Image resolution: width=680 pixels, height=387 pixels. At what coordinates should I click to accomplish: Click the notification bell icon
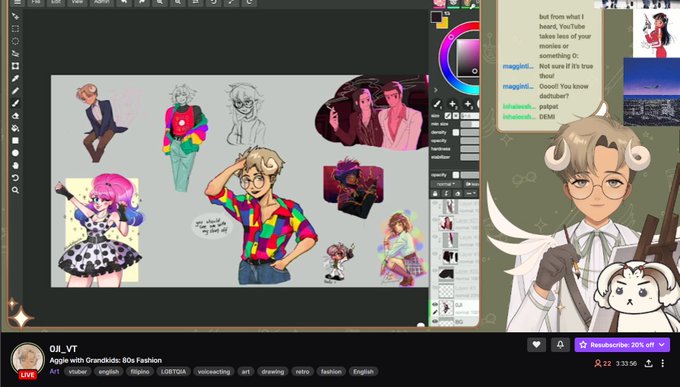[560, 344]
